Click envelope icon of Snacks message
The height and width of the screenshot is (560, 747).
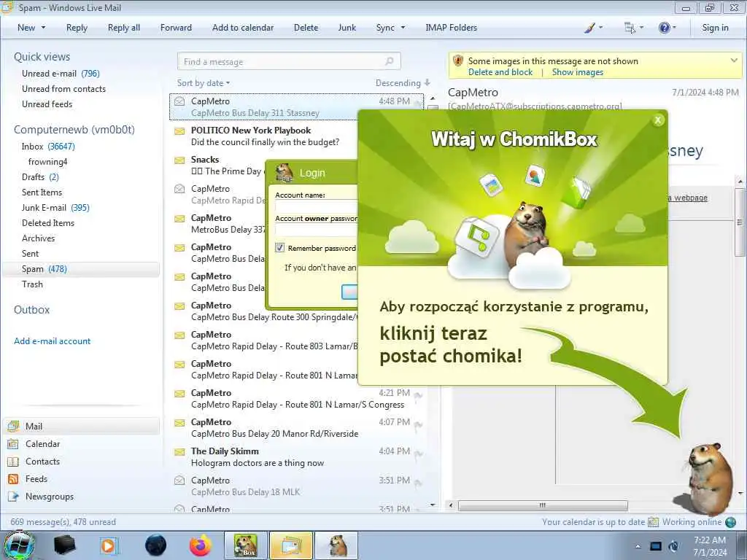click(179, 160)
